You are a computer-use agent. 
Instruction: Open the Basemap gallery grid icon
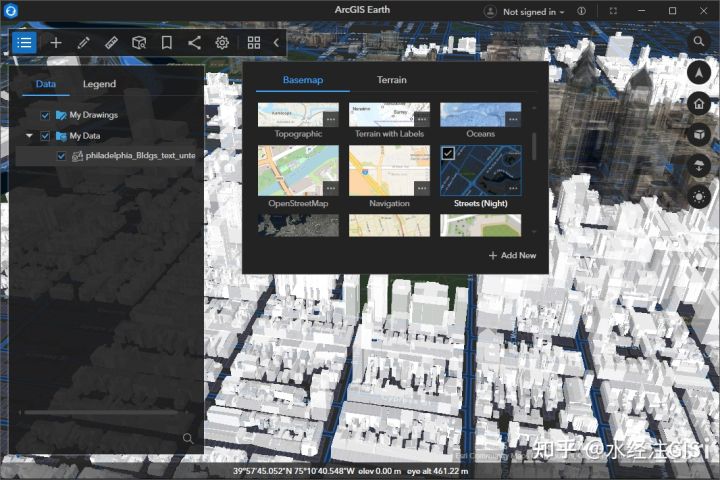click(x=254, y=43)
